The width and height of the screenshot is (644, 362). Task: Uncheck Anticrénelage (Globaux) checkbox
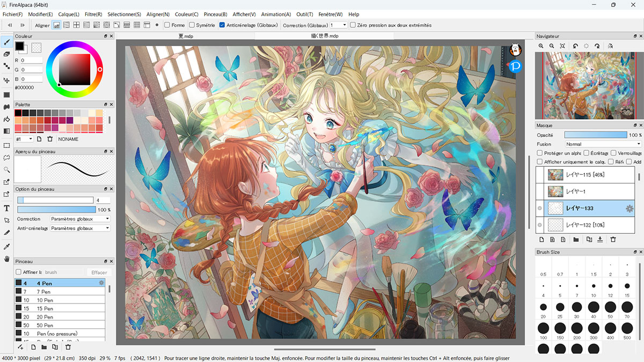coord(222,25)
